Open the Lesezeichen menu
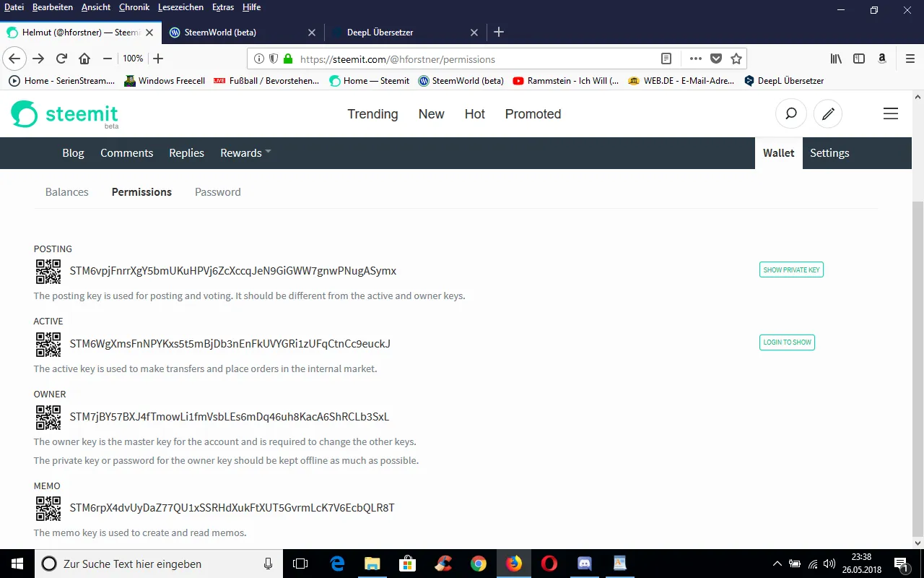 (x=180, y=7)
